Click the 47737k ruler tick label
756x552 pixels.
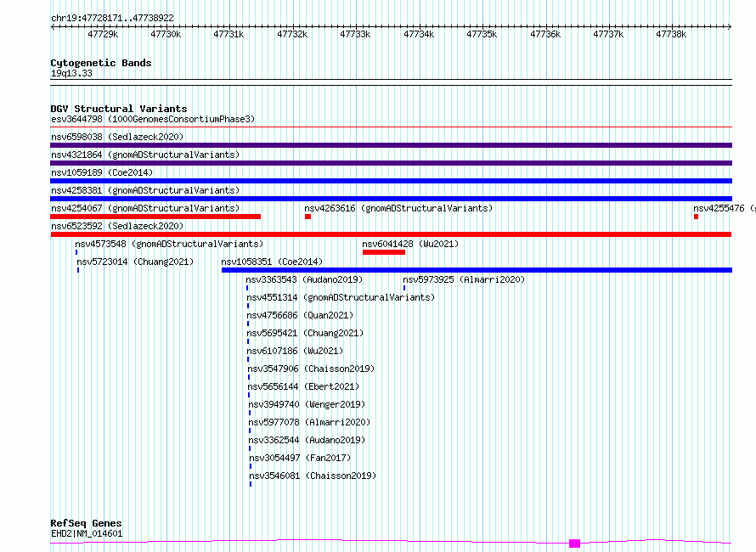click(608, 34)
